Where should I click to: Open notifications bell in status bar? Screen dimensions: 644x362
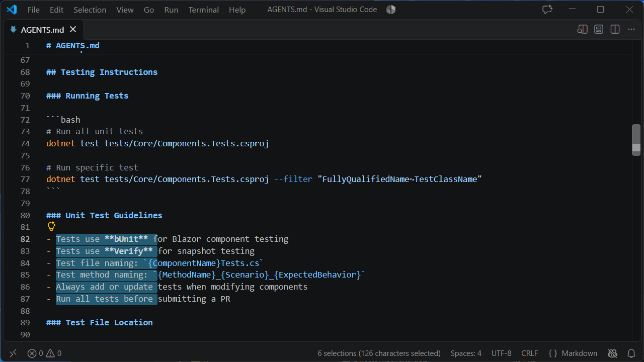631,353
